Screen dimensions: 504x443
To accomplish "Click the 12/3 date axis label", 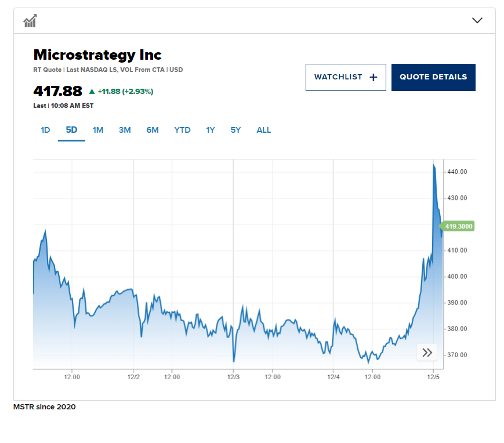I will [233, 377].
